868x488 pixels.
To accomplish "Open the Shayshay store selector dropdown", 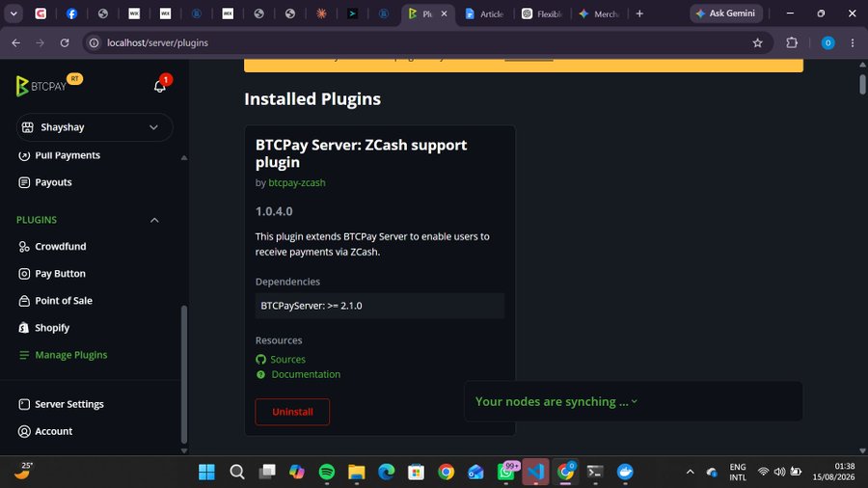I will (x=95, y=127).
